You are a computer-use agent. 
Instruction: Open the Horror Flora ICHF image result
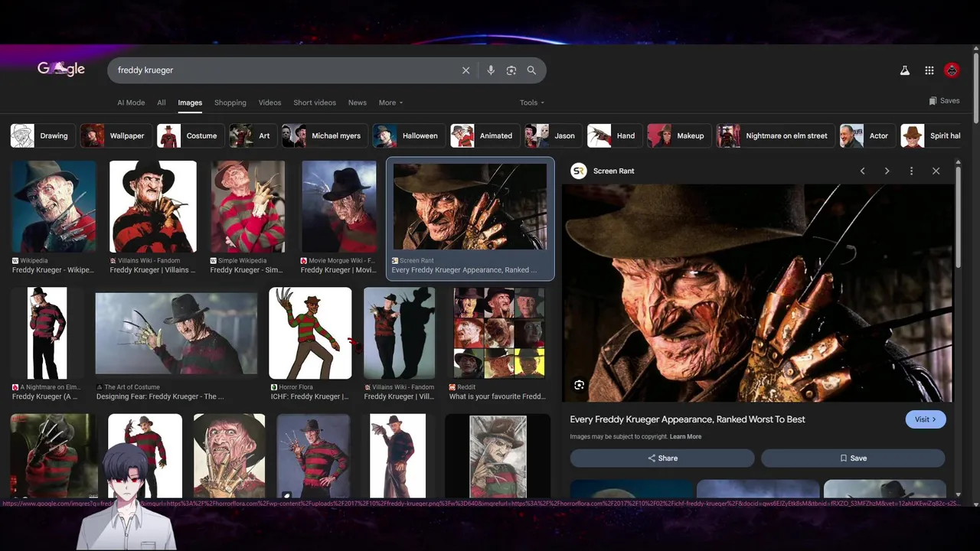coord(310,333)
